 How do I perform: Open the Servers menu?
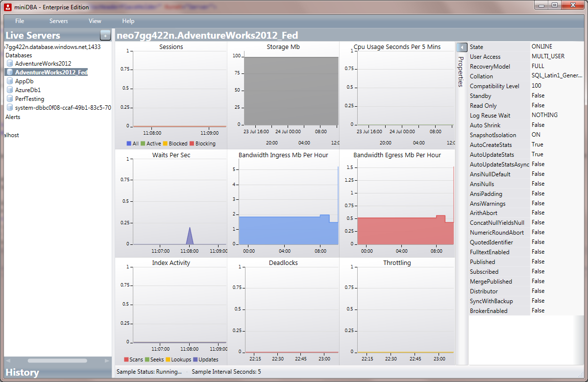click(x=59, y=21)
